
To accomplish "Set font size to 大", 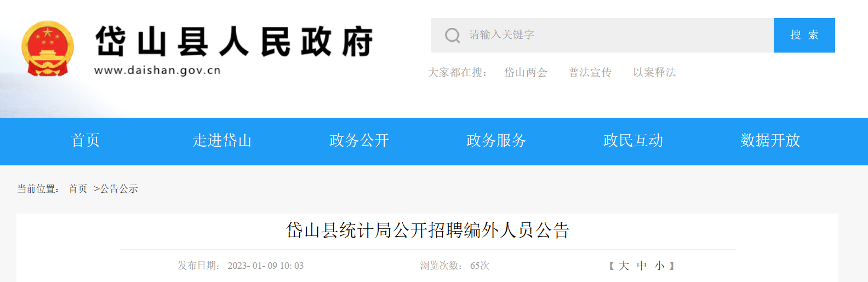I will click(624, 266).
